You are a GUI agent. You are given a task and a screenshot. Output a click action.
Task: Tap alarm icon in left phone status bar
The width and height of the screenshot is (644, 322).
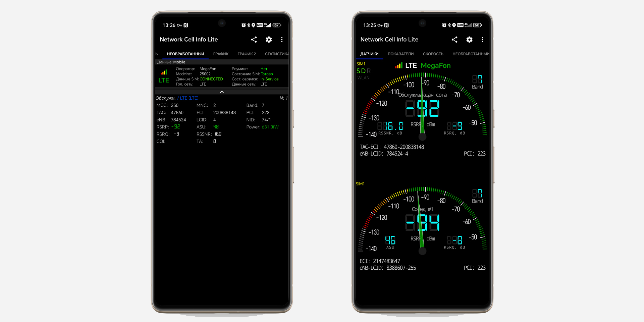(244, 25)
